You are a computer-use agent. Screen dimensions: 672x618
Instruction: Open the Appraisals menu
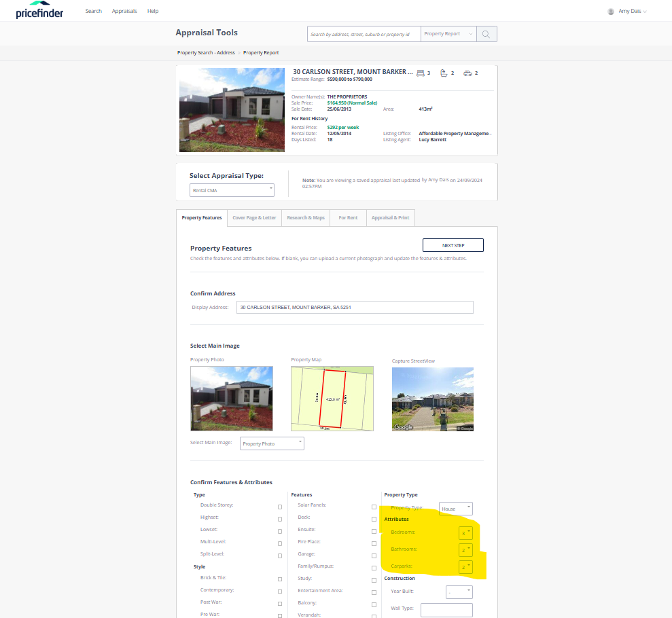click(x=124, y=12)
